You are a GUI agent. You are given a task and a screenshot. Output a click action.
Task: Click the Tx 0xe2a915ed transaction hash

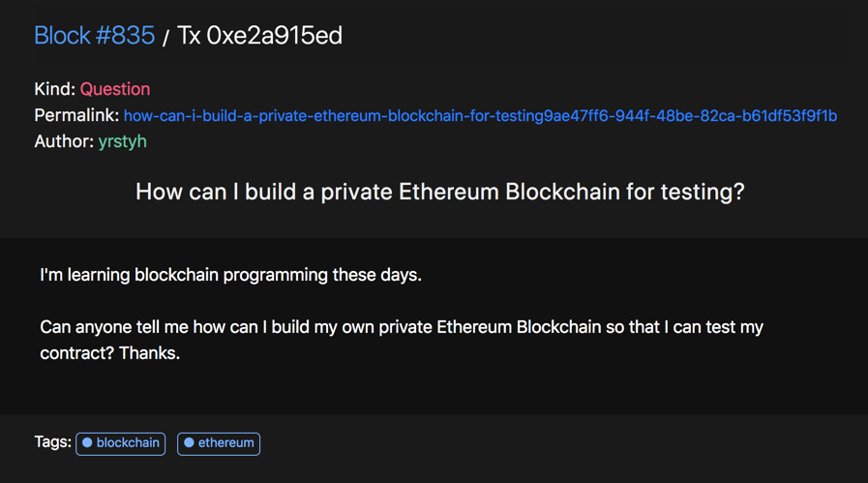coord(259,36)
